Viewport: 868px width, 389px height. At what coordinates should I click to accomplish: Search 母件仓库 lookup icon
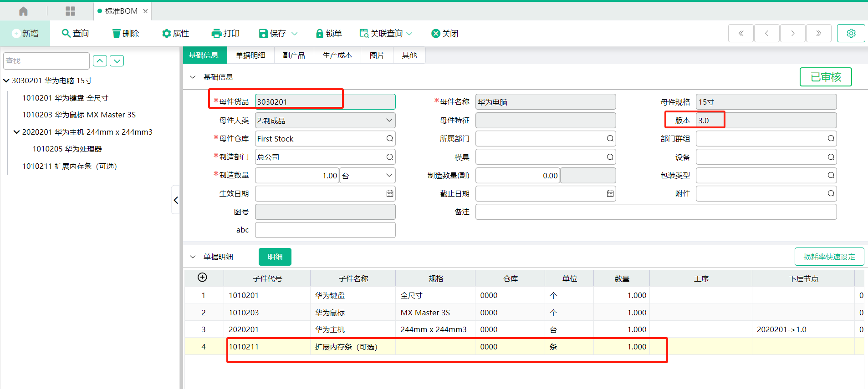coord(390,138)
